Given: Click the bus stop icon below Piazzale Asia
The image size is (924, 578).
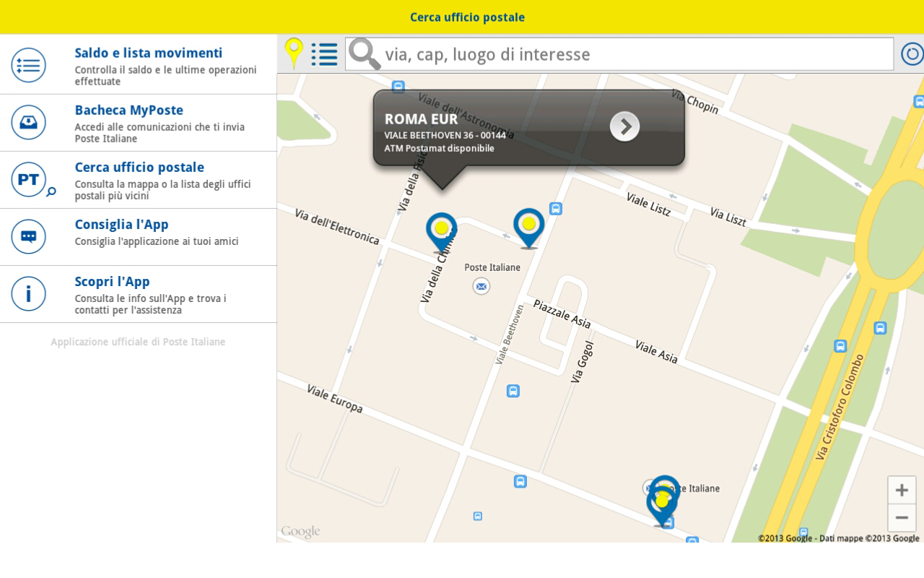Looking at the screenshot, I should (513, 391).
